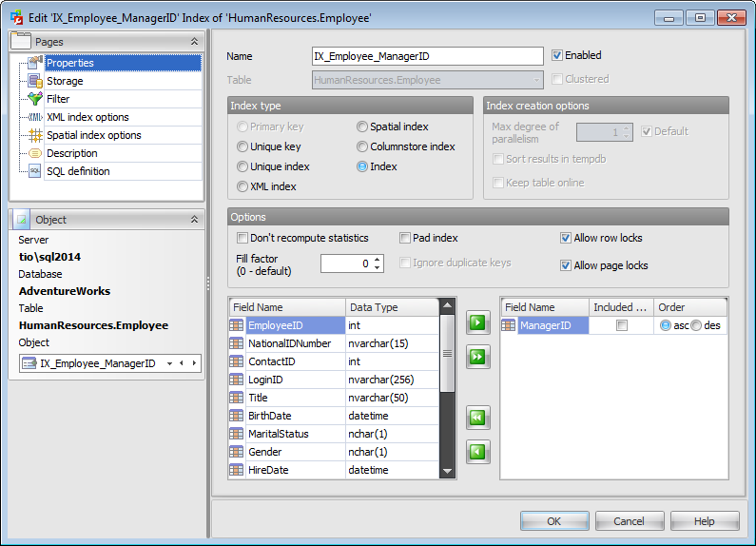Open the IX_Employee_ManagerID object dropdown
Image resolution: width=756 pixels, height=546 pixels.
[169, 363]
